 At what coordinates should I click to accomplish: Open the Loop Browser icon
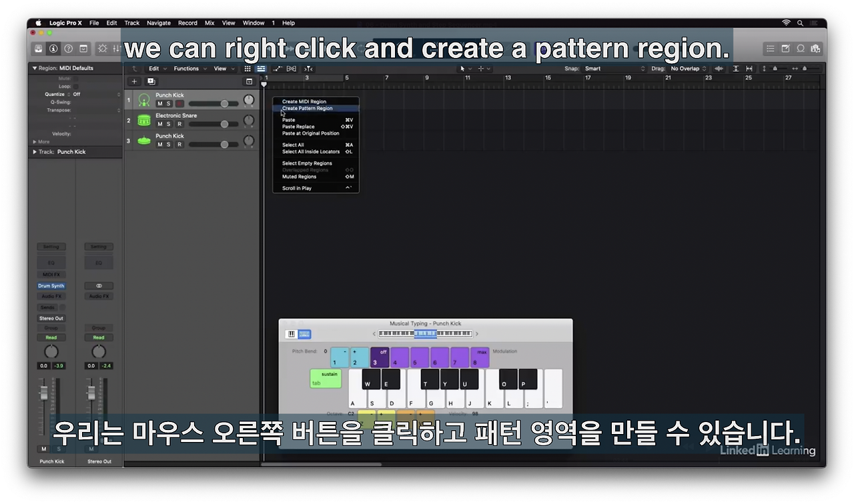click(x=801, y=49)
